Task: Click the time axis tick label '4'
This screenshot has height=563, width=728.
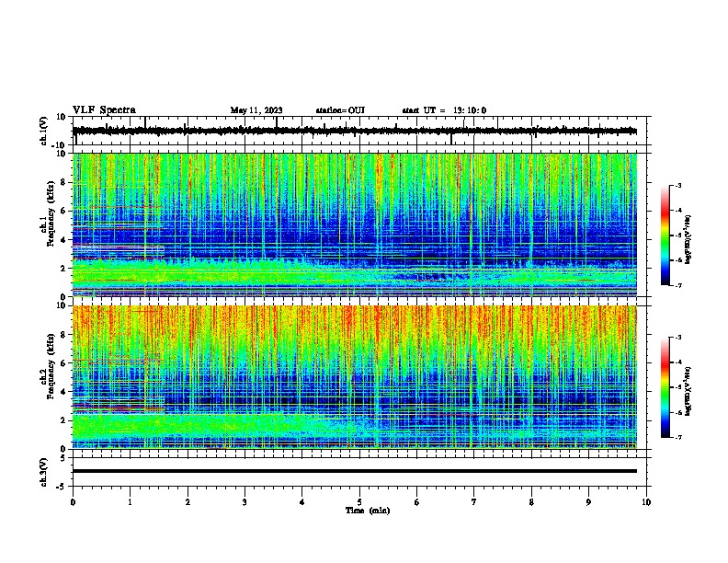Action: point(301,502)
